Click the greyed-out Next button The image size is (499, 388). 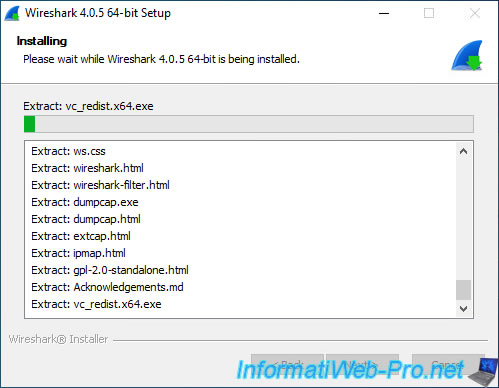[x=363, y=364]
